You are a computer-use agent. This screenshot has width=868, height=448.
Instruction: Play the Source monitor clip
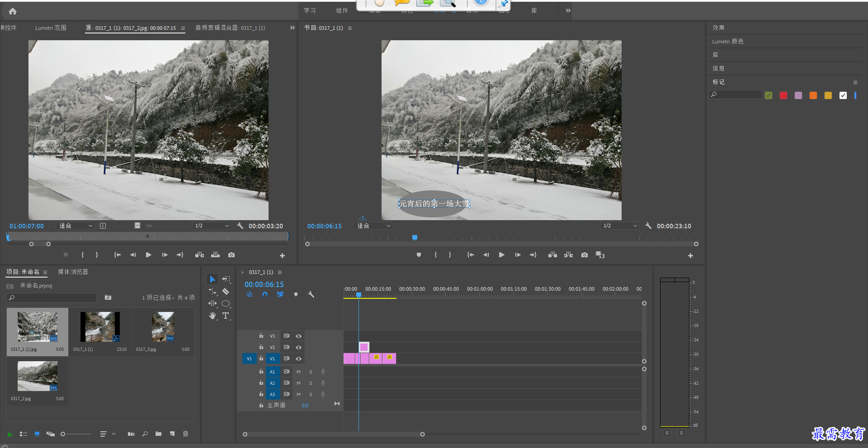[x=149, y=255]
